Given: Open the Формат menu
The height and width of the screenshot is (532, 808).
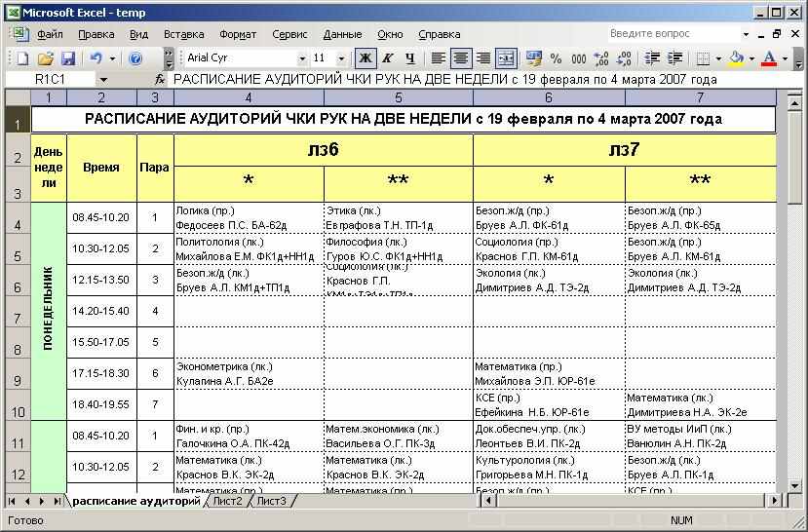Looking at the screenshot, I should pyautogui.click(x=238, y=34).
